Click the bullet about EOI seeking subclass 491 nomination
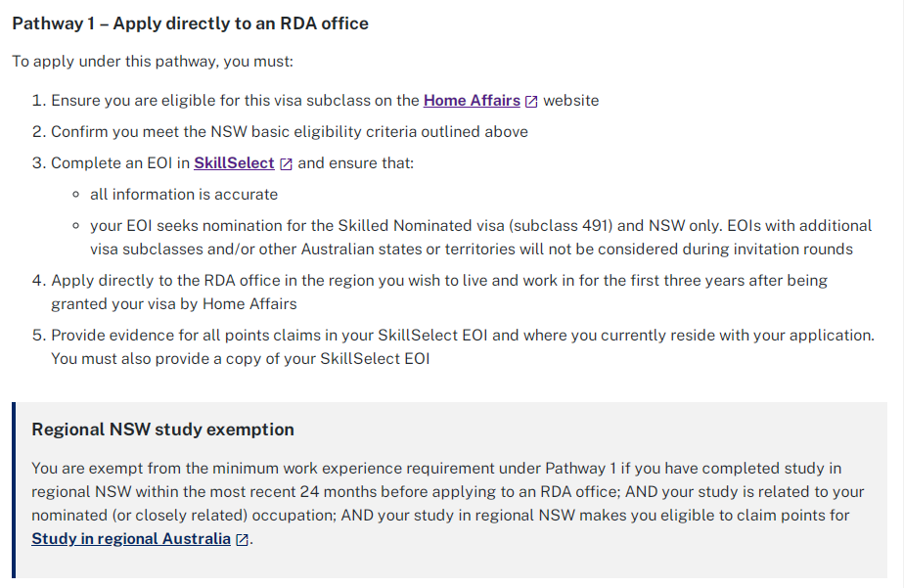Screen dimensions: 904x588 coord(480,226)
